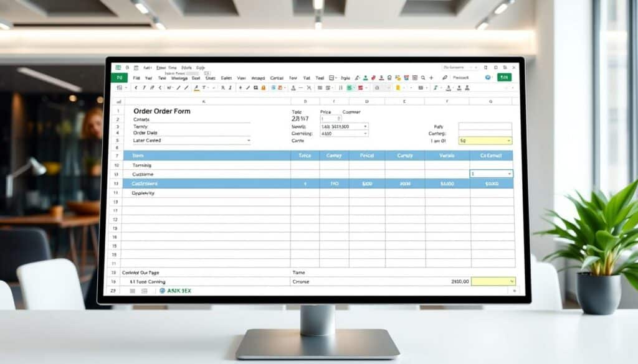Open the scenario dropdown in the title bar
Viewport: 638px width, 364px height.
click(x=460, y=67)
